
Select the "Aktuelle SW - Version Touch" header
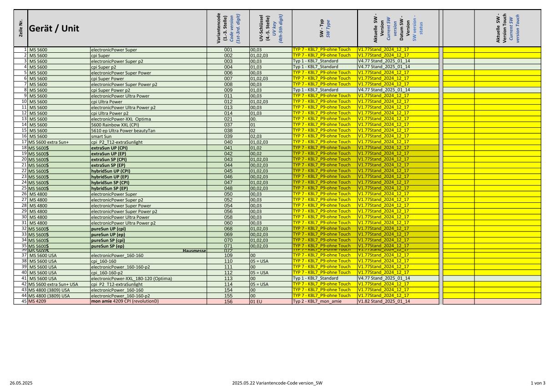[x=508, y=28]
